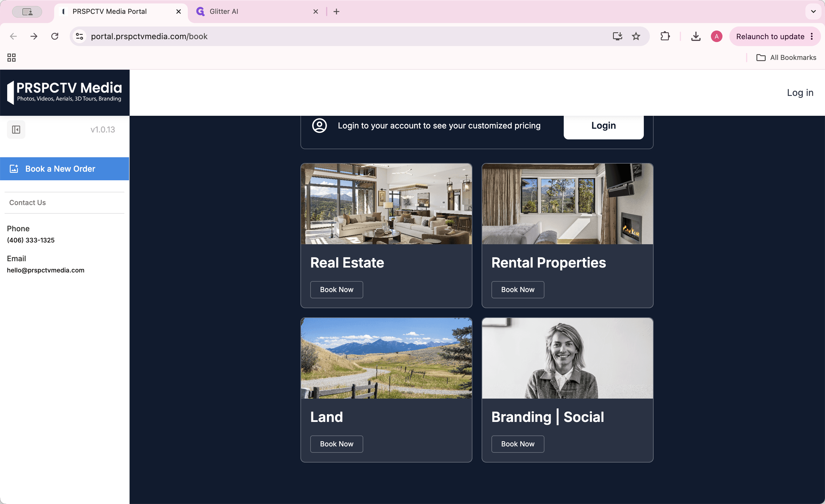825x504 pixels.
Task: Click the Branding | Social card title
Action: click(548, 417)
